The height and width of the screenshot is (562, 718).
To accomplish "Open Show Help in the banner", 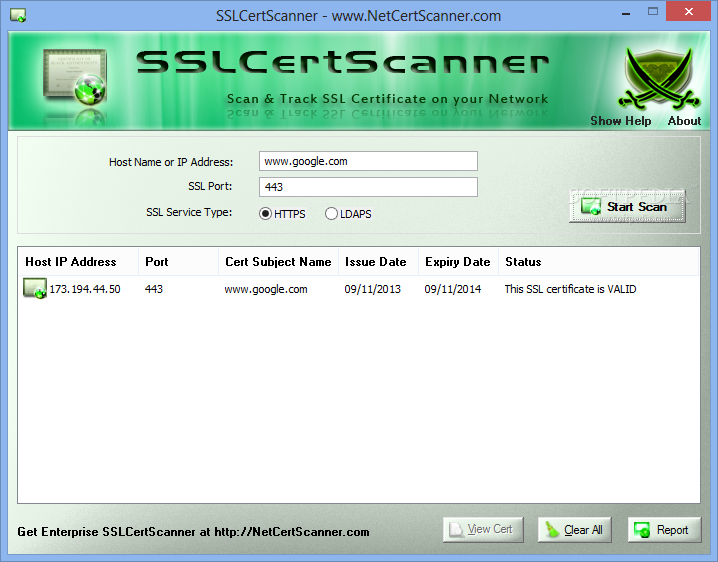I will pyautogui.click(x=620, y=121).
